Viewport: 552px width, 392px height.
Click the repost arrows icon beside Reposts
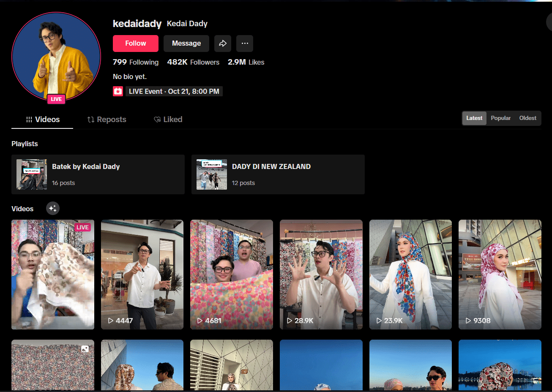point(91,119)
